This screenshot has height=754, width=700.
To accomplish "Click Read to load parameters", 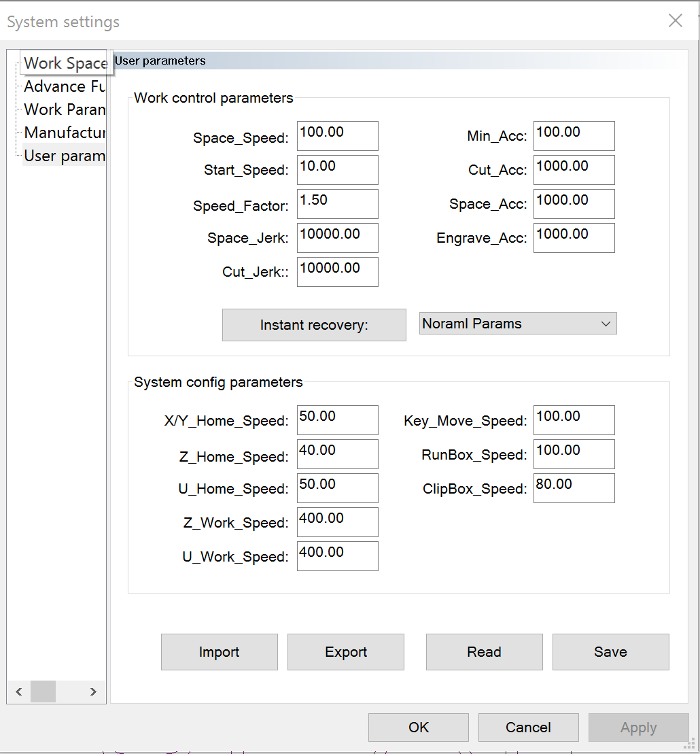I will tap(484, 652).
